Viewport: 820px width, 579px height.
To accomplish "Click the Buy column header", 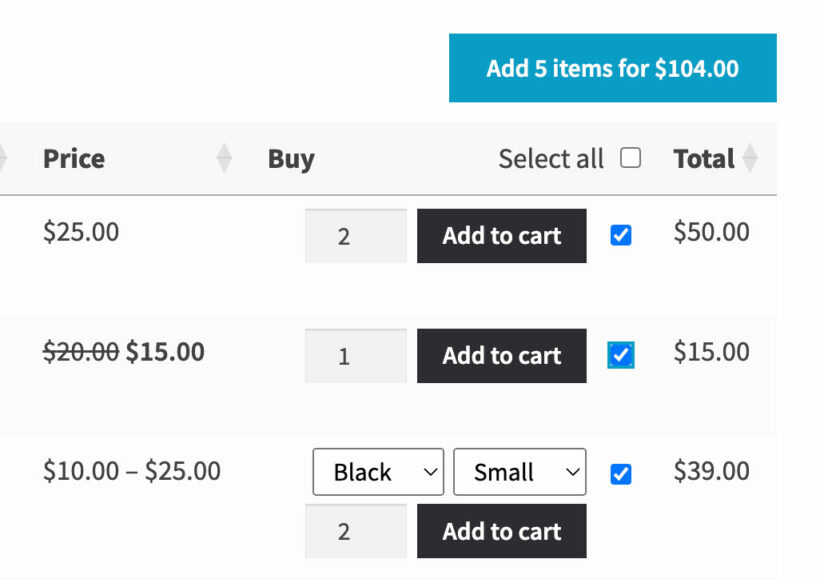I will pos(291,158).
